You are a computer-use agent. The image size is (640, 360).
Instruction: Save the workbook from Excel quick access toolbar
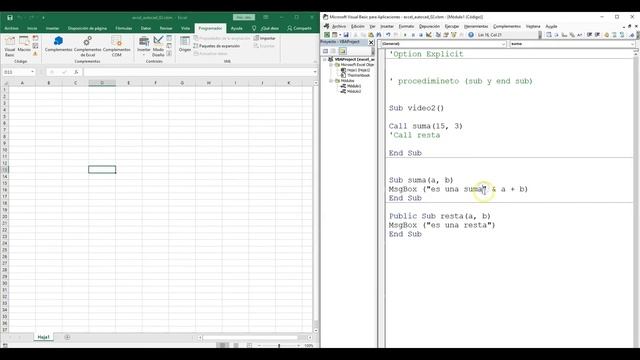(x=10, y=18)
